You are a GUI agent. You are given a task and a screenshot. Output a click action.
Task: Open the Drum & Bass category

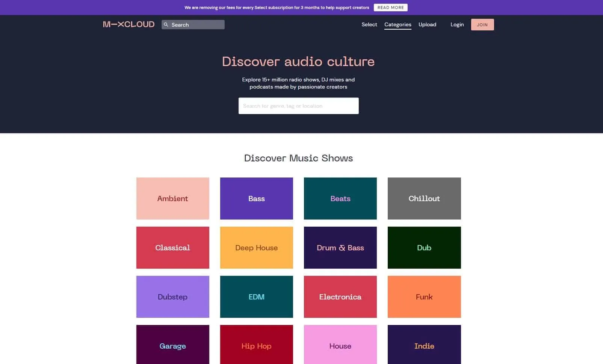(x=340, y=248)
